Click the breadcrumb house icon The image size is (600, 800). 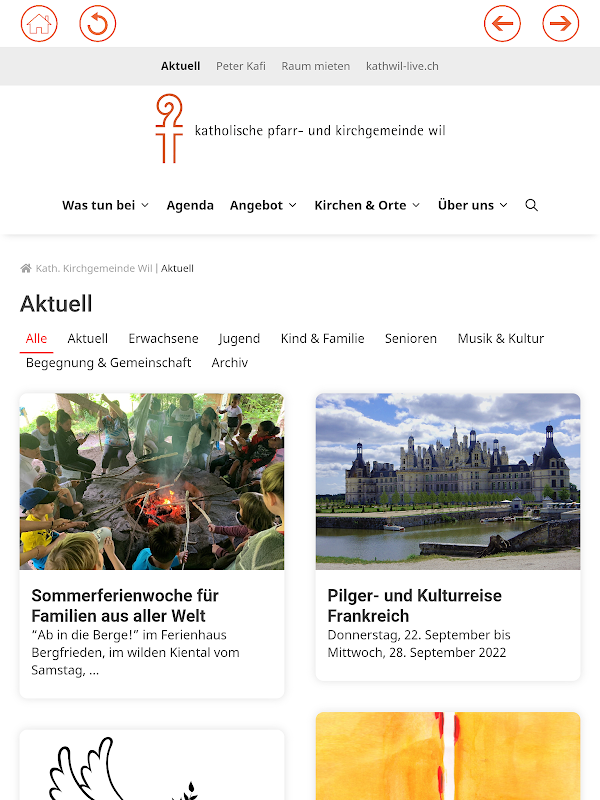pyautogui.click(x=26, y=268)
